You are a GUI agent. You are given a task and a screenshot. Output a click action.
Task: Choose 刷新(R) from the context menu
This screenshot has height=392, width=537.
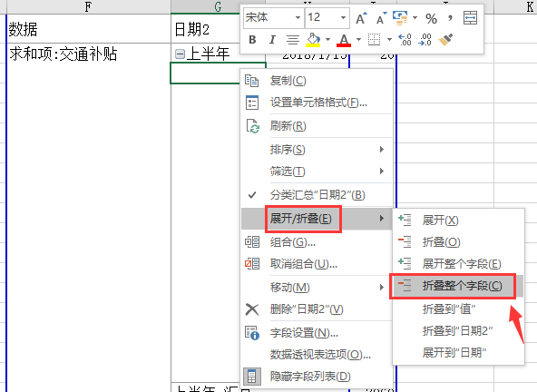[316, 126]
